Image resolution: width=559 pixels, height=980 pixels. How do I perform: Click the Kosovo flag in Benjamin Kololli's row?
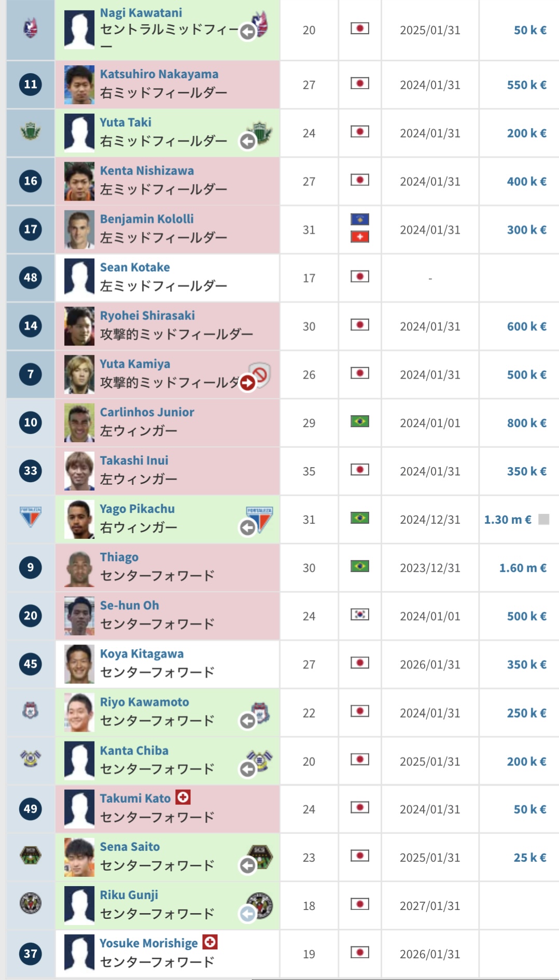(360, 219)
